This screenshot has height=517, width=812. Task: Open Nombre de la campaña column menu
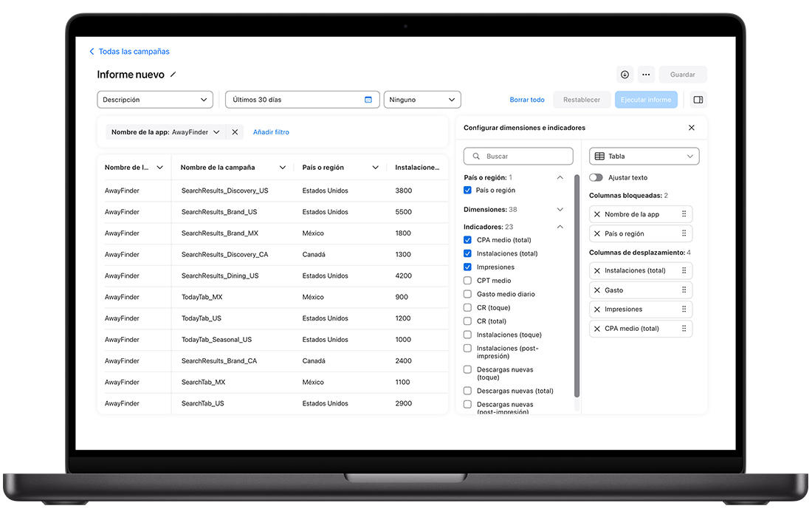pos(282,168)
